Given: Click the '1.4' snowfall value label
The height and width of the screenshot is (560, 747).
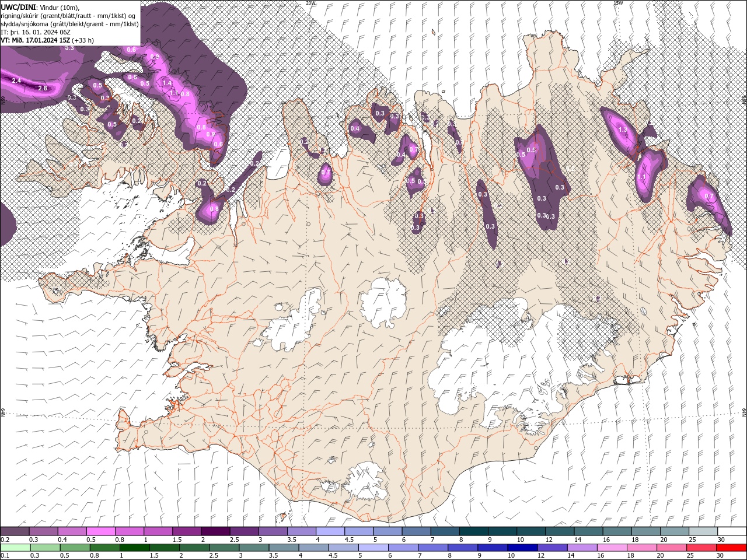Looking at the screenshot, I should [167, 83].
